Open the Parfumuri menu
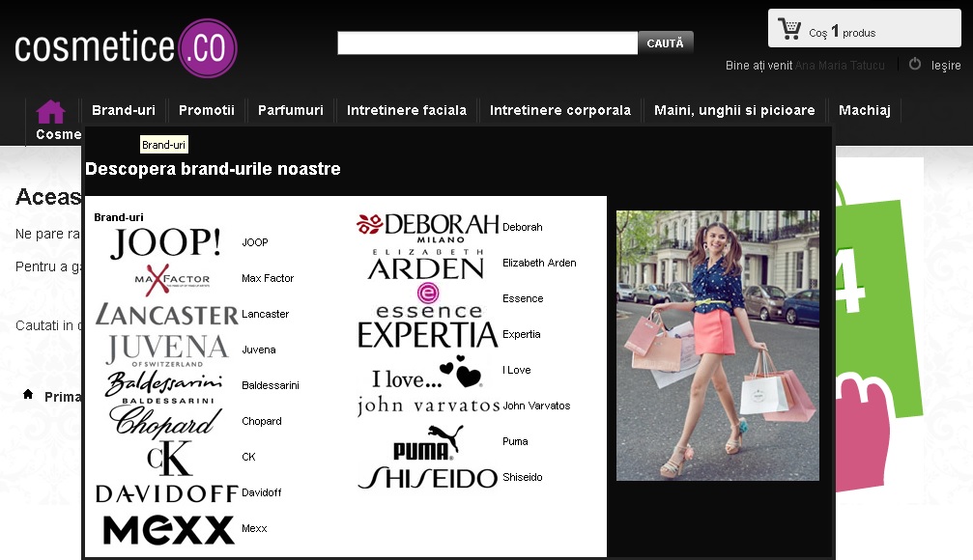 291,110
